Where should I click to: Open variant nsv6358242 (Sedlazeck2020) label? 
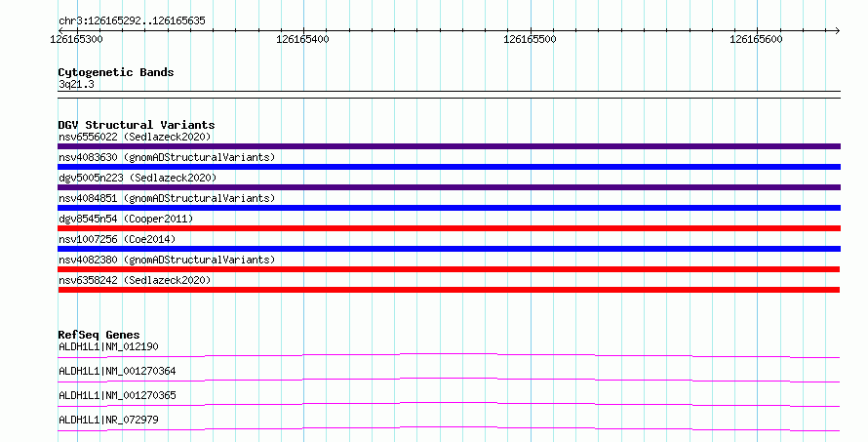135,280
